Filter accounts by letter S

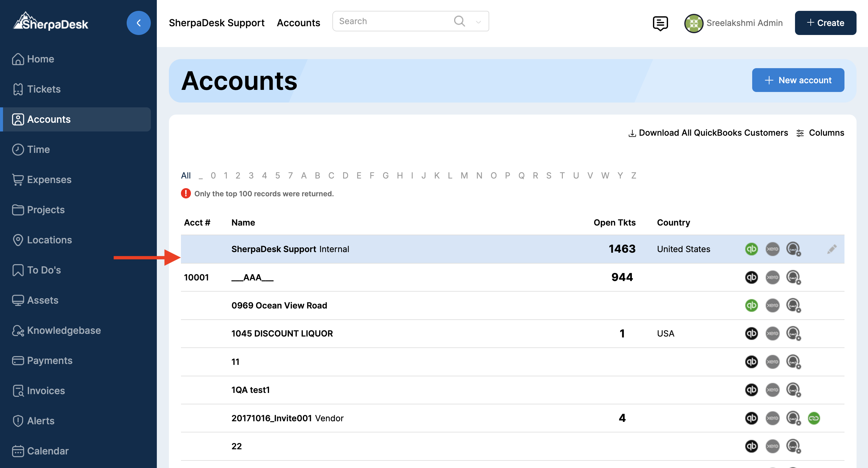pos(549,175)
